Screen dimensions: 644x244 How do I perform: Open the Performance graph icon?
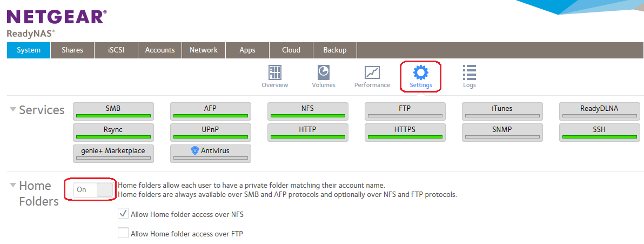(372, 72)
